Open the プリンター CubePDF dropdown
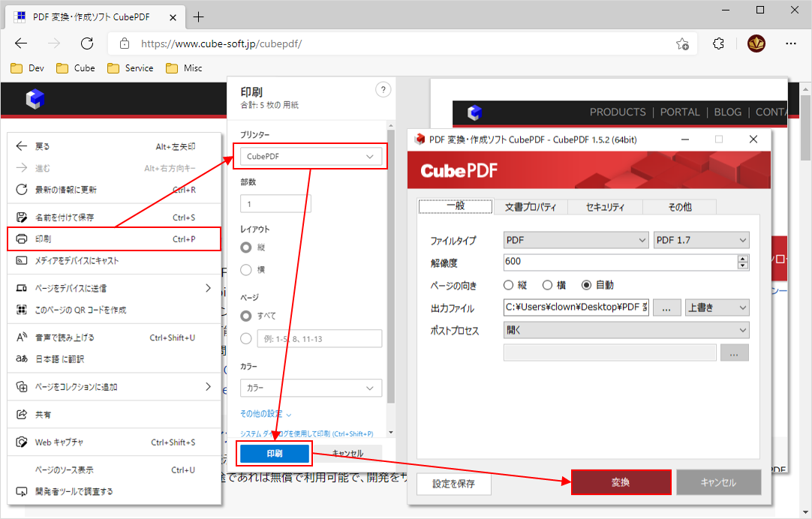812x519 pixels. coord(311,156)
